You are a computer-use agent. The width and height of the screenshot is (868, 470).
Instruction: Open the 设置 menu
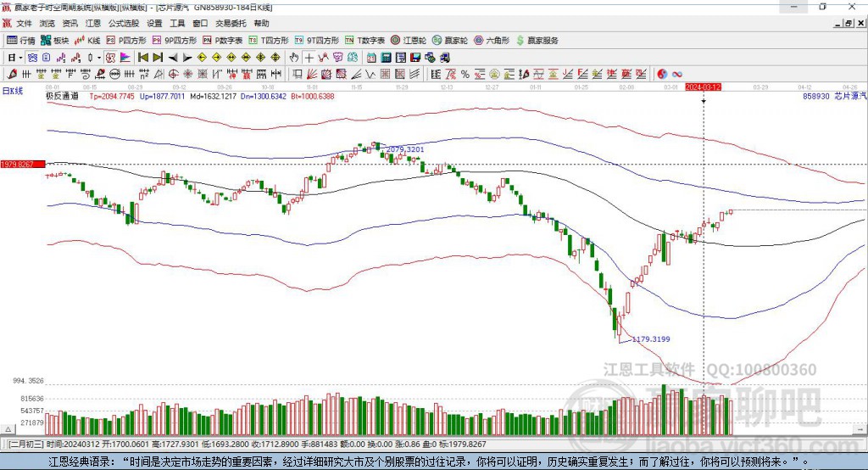154,23
